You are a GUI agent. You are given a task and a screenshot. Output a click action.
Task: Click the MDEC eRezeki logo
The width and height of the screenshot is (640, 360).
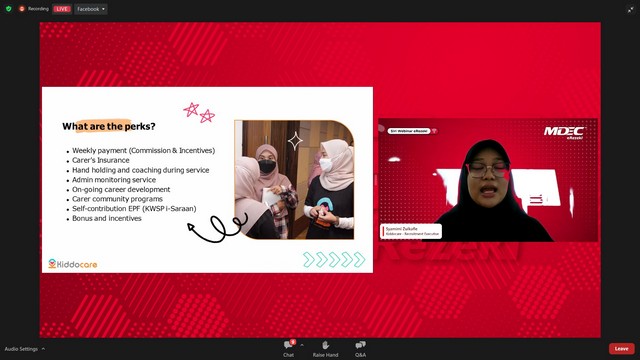click(x=564, y=132)
